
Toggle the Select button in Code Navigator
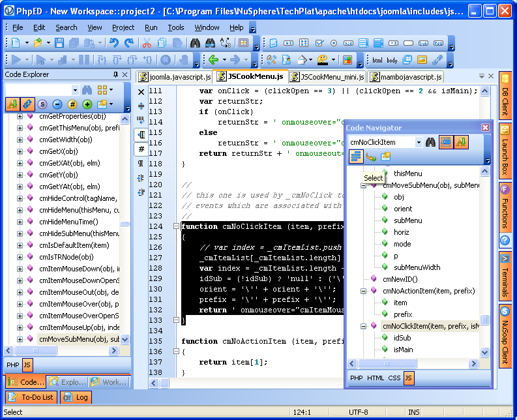point(356,157)
